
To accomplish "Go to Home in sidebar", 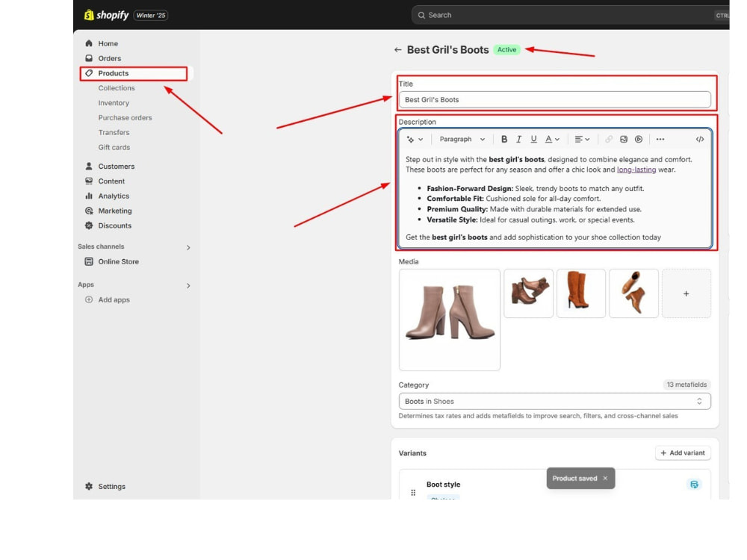I will coord(108,43).
